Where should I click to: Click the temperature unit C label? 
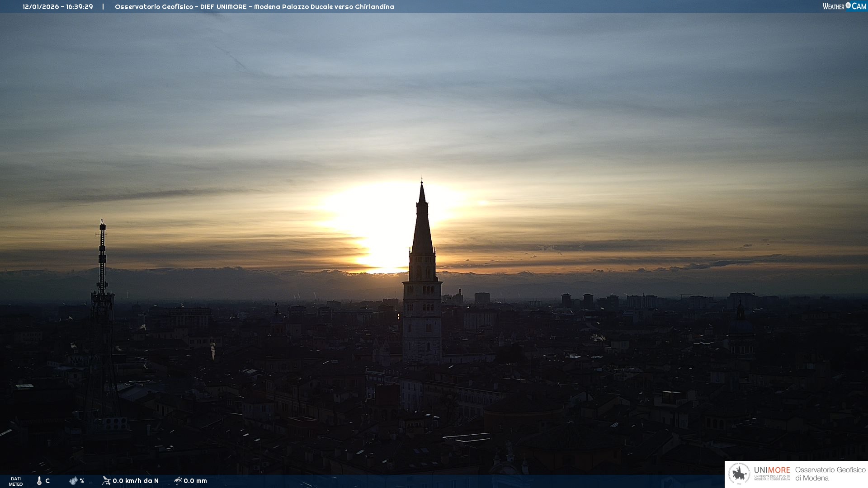coord(47,481)
